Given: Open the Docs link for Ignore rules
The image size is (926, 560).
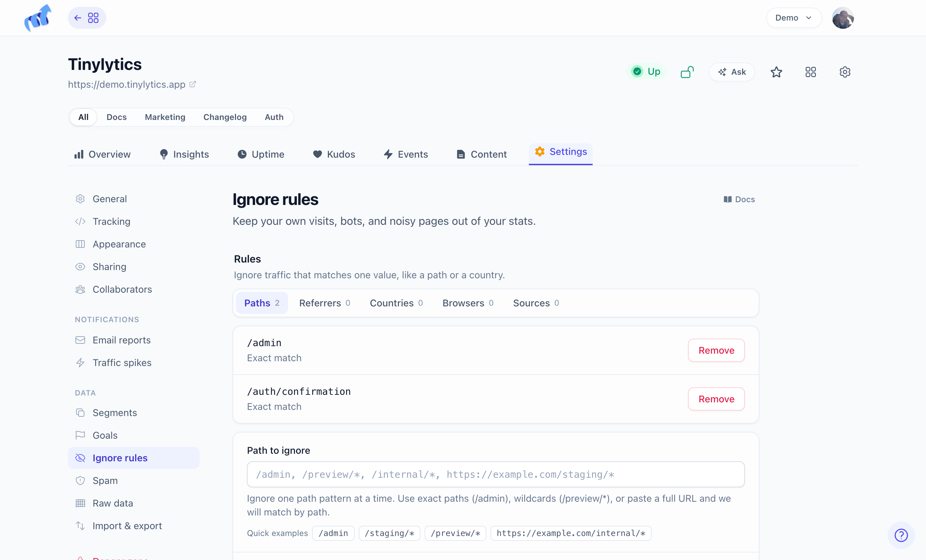Looking at the screenshot, I should click(739, 199).
